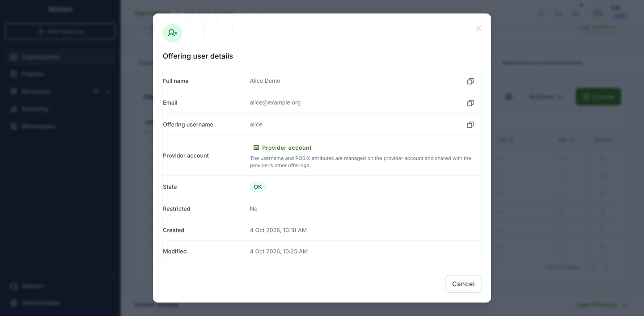Click the green user-plus icon in dialog header
Viewport: 644px width, 316px height.
(172, 33)
